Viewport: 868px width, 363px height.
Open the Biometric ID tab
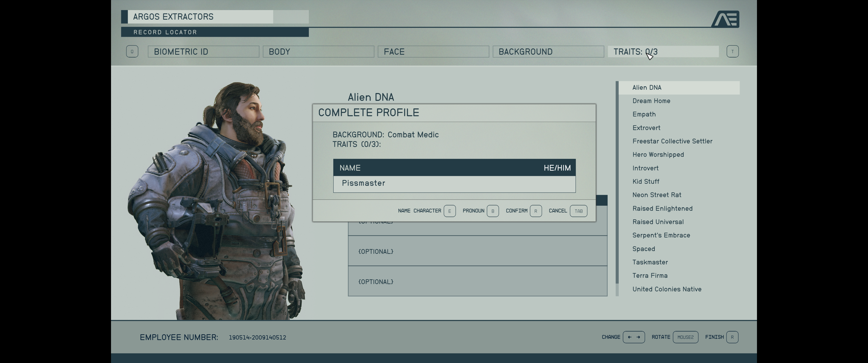204,51
